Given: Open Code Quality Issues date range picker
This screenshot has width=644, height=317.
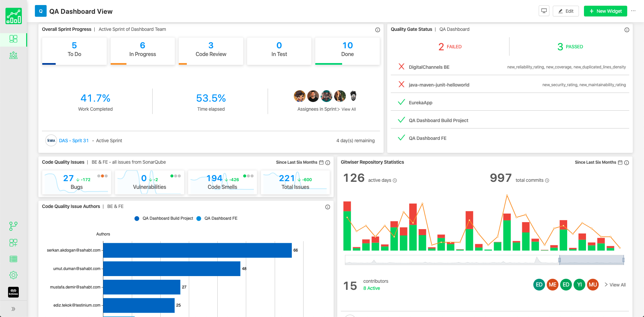Looking at the screenshot, I should [321, 162].
